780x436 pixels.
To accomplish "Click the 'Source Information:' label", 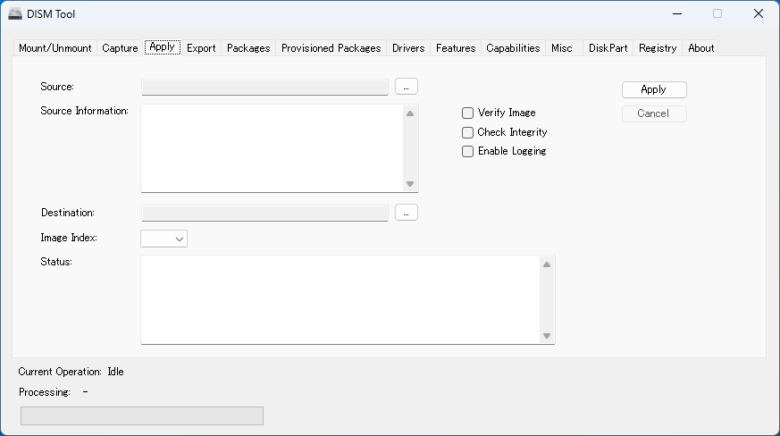I will click(x=84, y=111).
